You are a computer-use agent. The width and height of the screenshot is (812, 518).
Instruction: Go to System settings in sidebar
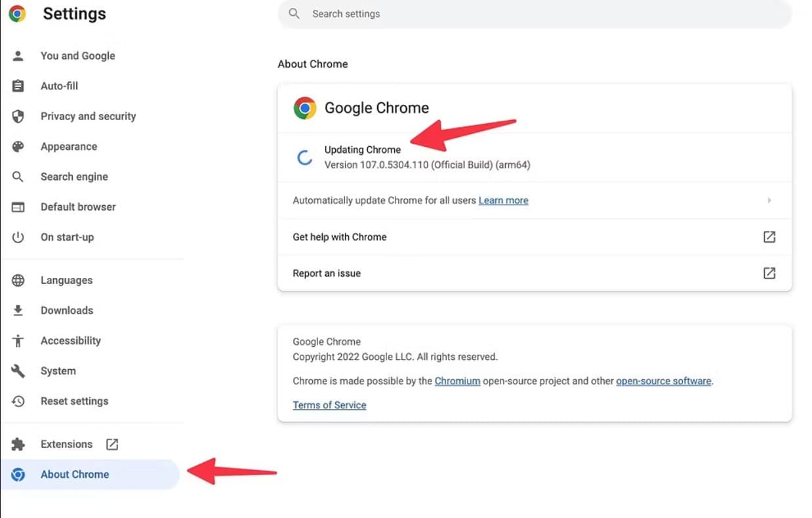click(x=58, y=370)
